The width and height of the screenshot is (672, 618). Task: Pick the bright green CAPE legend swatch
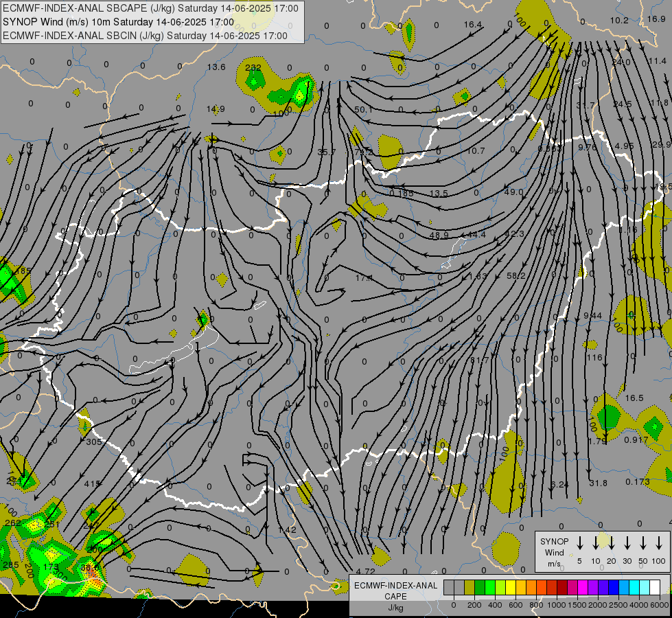[490, 588]
